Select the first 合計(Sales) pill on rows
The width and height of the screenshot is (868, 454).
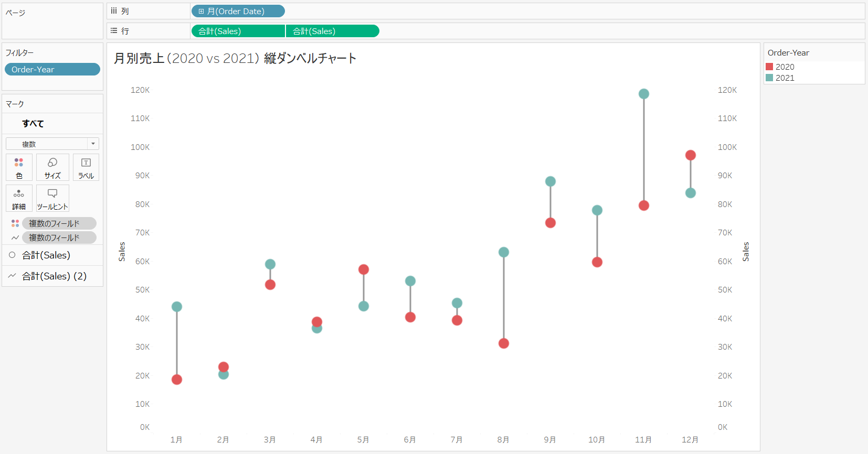click(238, 31)
